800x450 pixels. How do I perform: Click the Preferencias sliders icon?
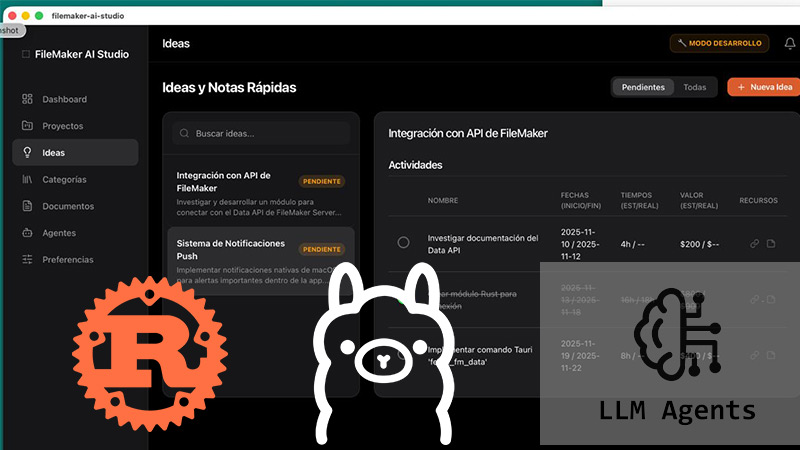click(x=27, y=259)
